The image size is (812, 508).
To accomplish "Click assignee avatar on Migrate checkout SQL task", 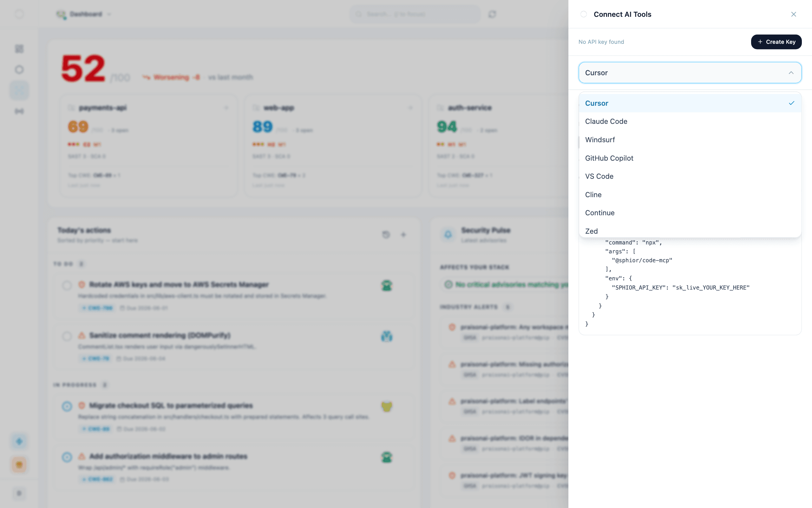I will 387,406.
